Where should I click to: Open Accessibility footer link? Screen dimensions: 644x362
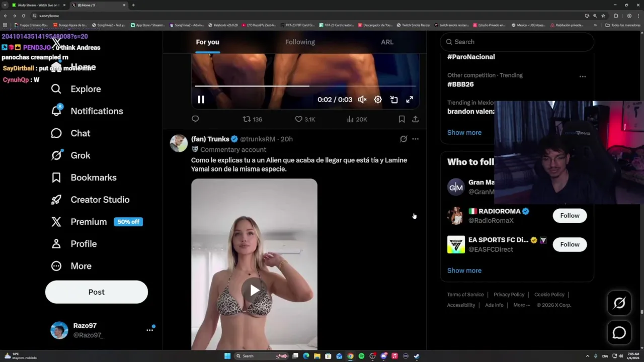(x=461, y=305)
